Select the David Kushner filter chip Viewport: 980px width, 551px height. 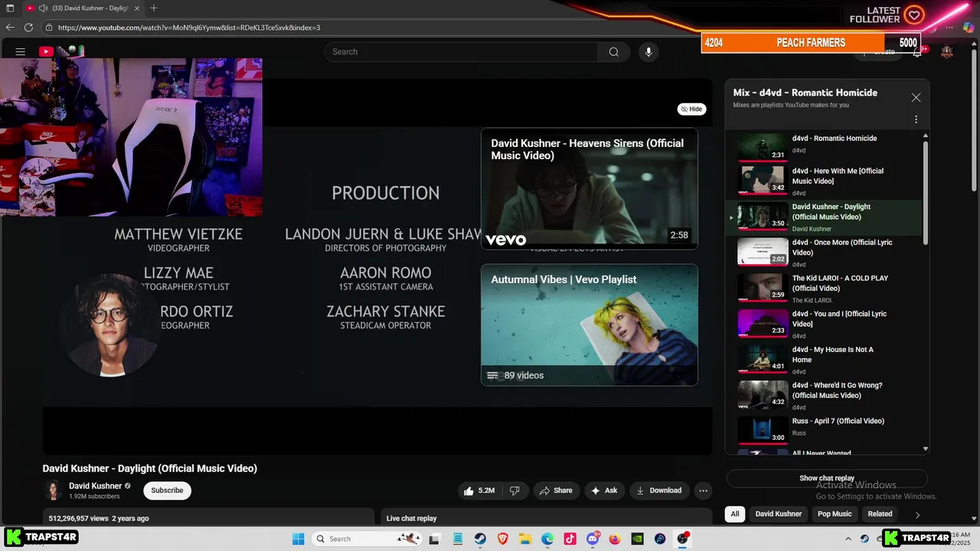click(779, 514)
